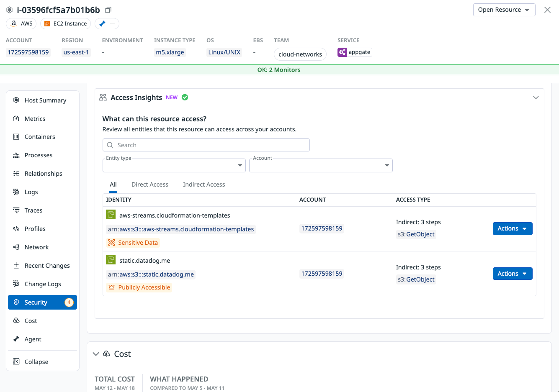Viewport: 559px width, 392px height.
Task: Select the Relationships sidebar item
Action: 43,173
